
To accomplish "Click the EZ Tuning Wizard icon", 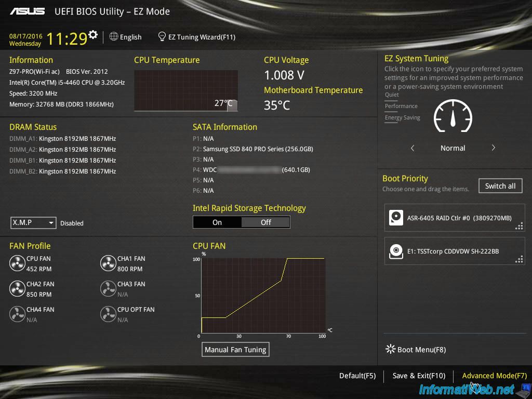I will pos(161,37).
